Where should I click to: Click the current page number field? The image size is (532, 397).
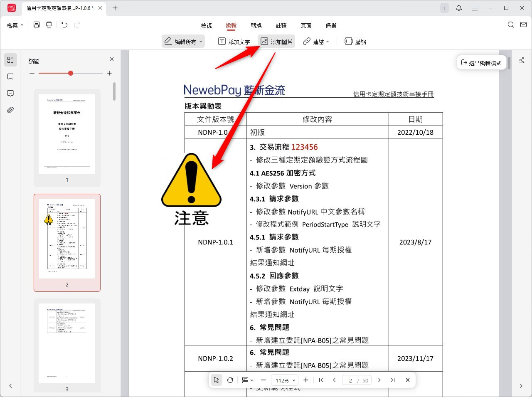[350, 380]
